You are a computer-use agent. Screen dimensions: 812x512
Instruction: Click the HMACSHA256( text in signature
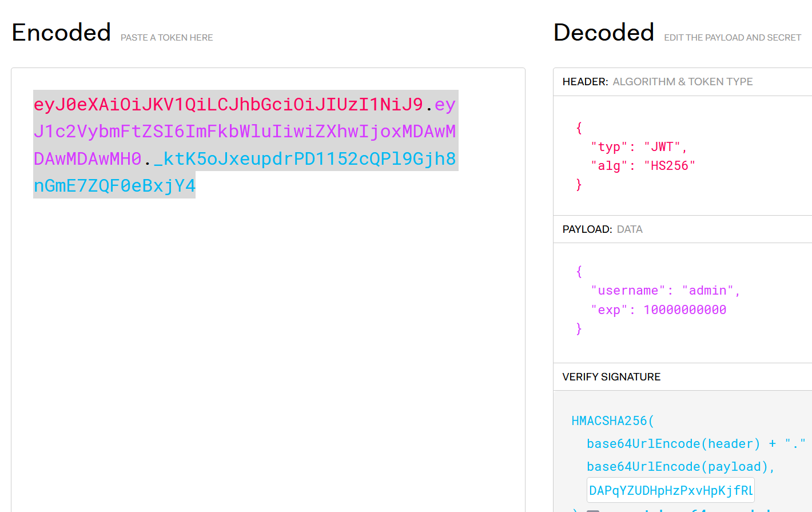(x=612, y=421)
